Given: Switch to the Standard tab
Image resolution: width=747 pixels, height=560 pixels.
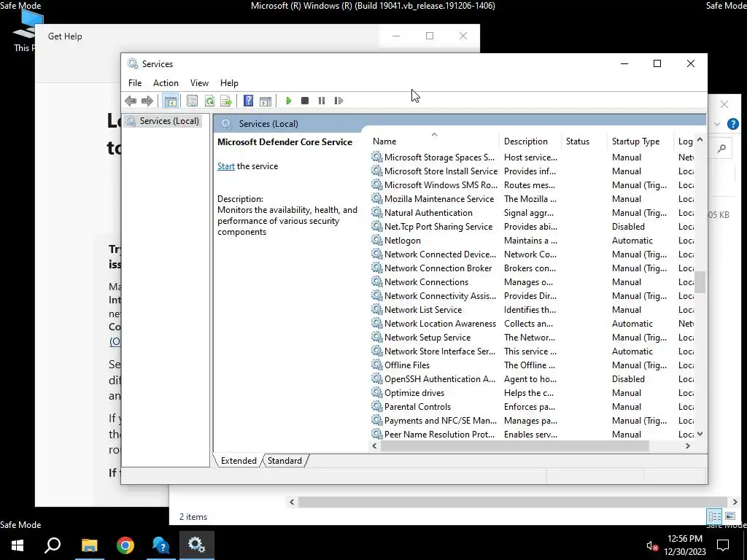Looking at the screenshot, I should [285, 461].
